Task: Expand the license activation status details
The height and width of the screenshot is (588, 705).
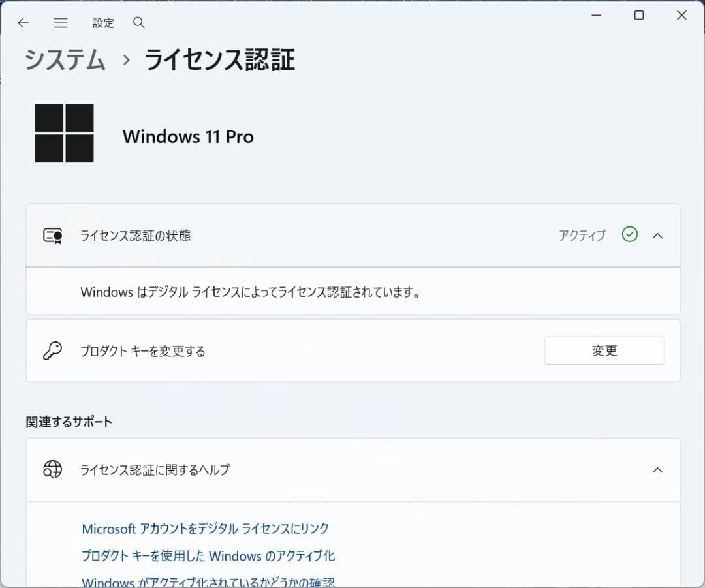Action: [x=658, y=236]
